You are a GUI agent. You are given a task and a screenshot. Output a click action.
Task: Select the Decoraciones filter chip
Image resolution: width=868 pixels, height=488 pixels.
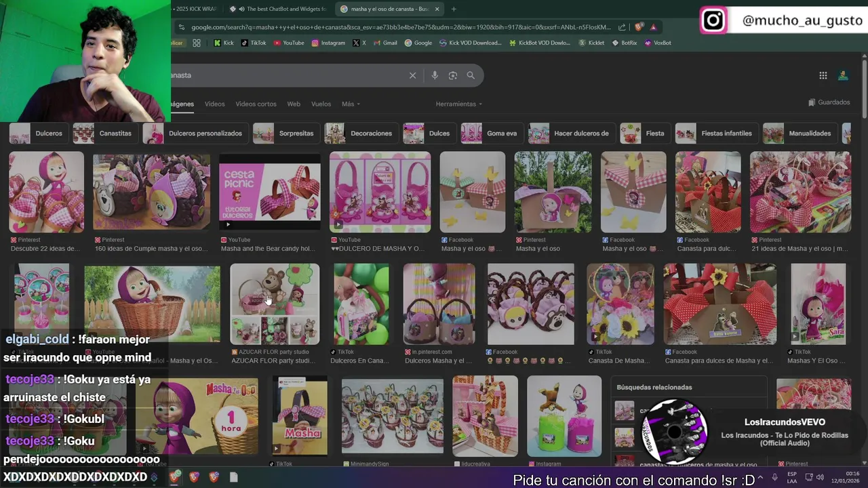click(361, 134)
